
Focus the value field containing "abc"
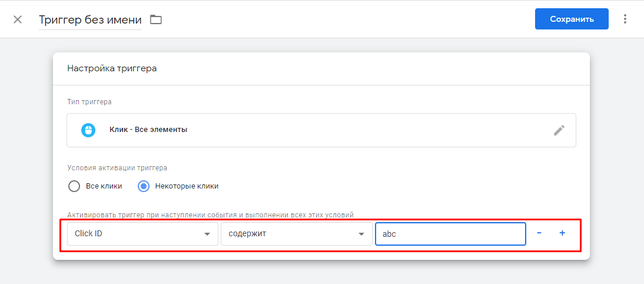tap(450, 234)
